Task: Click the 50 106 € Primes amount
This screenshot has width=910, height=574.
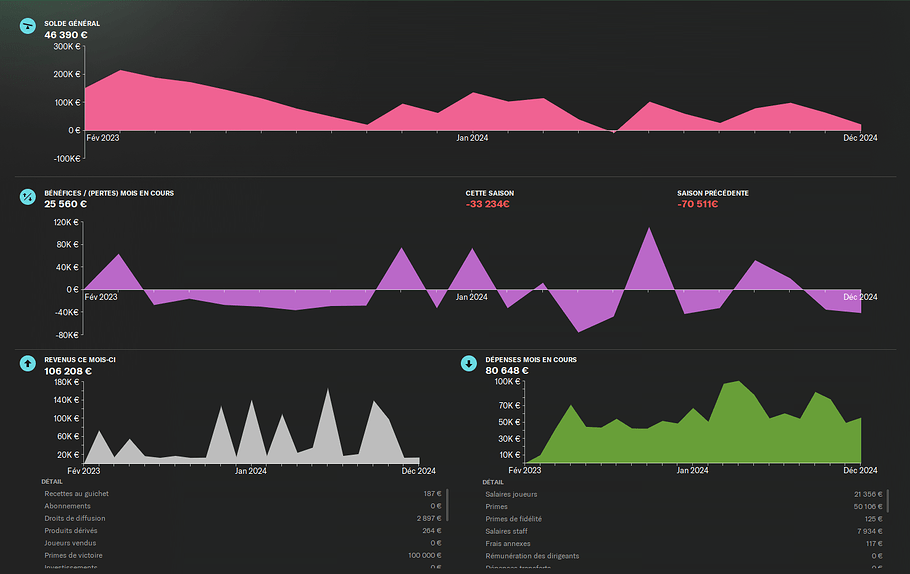Action: (x=868, y=507)
